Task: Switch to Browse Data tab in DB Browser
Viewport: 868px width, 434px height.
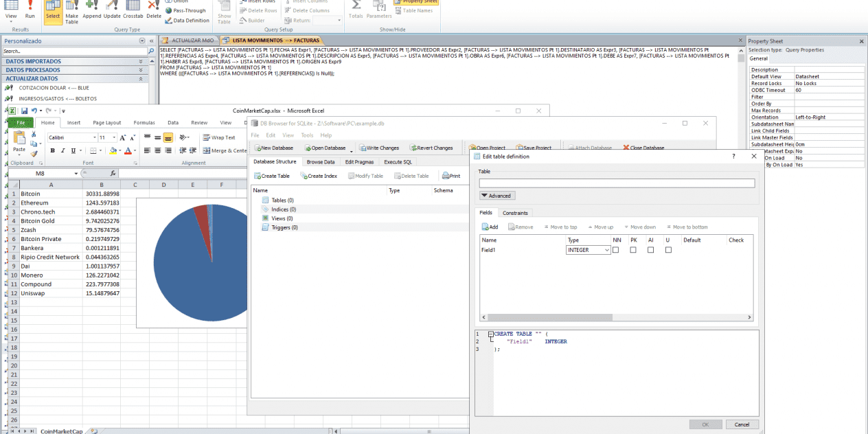Action: coord(321,162)
